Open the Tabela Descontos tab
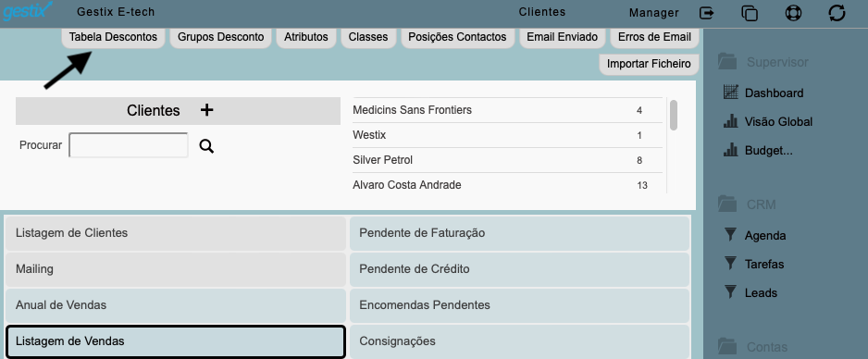Image resolution: width=868 pixels, height=359 pixels. click(x=113, y=37)
